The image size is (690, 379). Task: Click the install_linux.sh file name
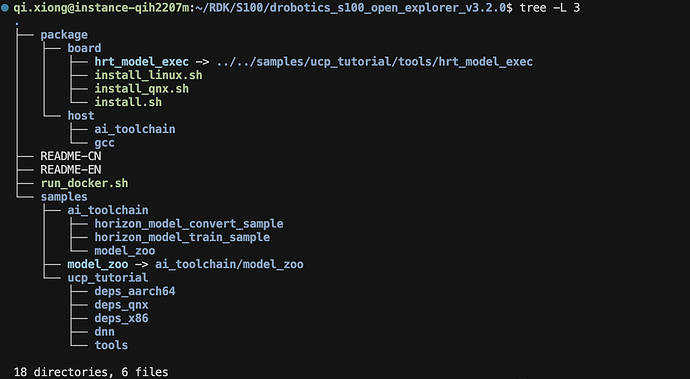(x=148, y=75)
